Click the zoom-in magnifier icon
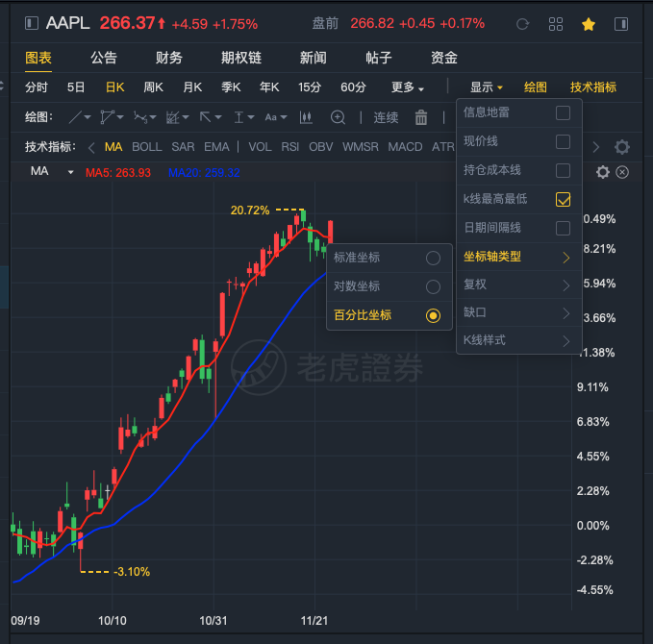 pyautogui.click(x=338, y=117)
